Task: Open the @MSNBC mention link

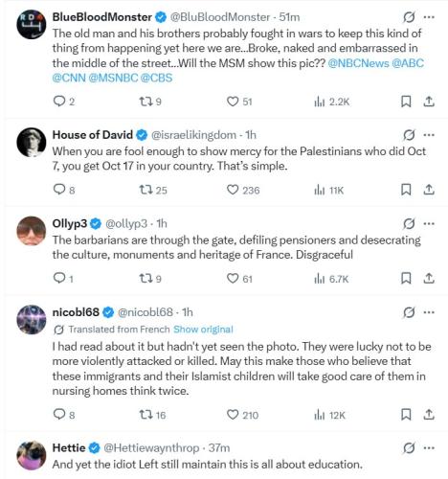Action: 113,78
